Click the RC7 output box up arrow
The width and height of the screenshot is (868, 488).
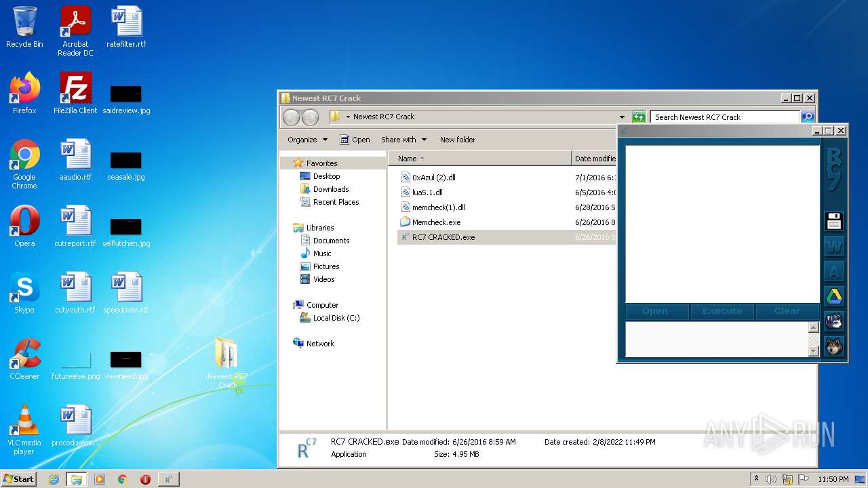pos(814,327)
